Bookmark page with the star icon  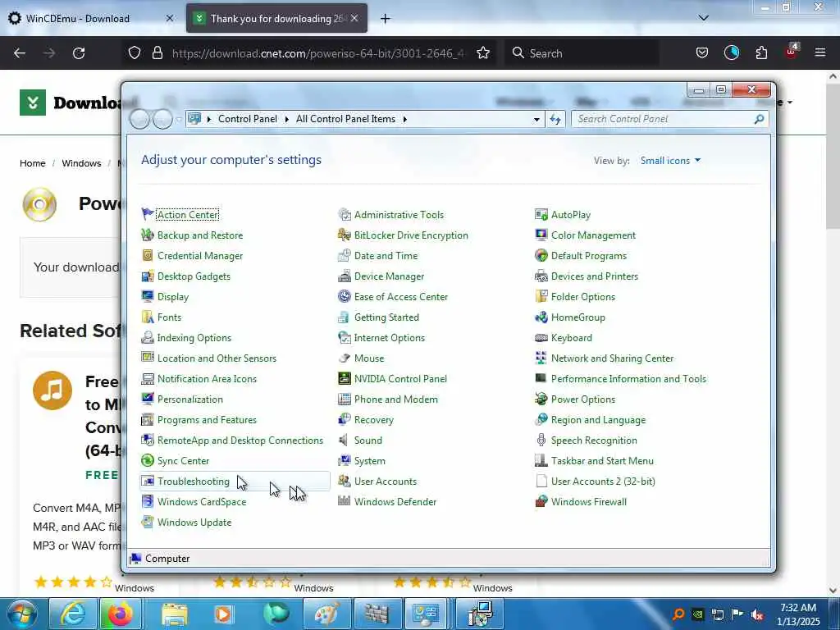[x=483, y=53]
